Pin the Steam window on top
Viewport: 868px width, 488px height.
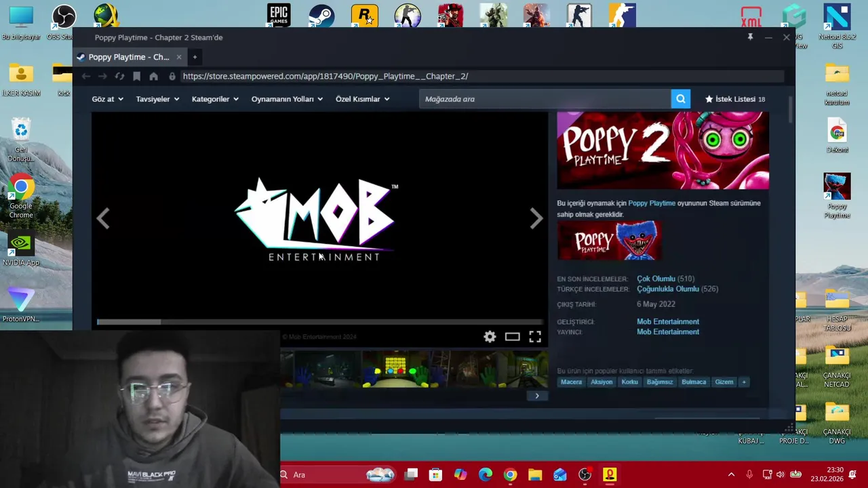click(x=750, y=37)
